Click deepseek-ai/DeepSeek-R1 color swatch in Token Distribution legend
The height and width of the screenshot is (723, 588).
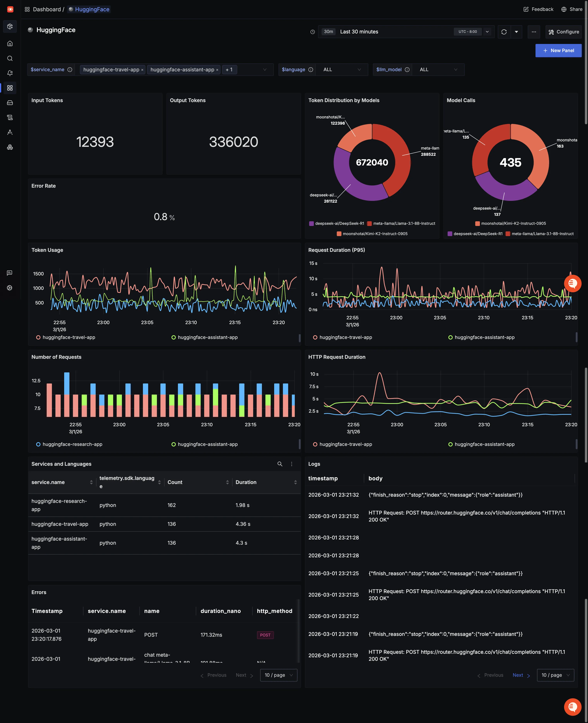[x=311, y=223]
